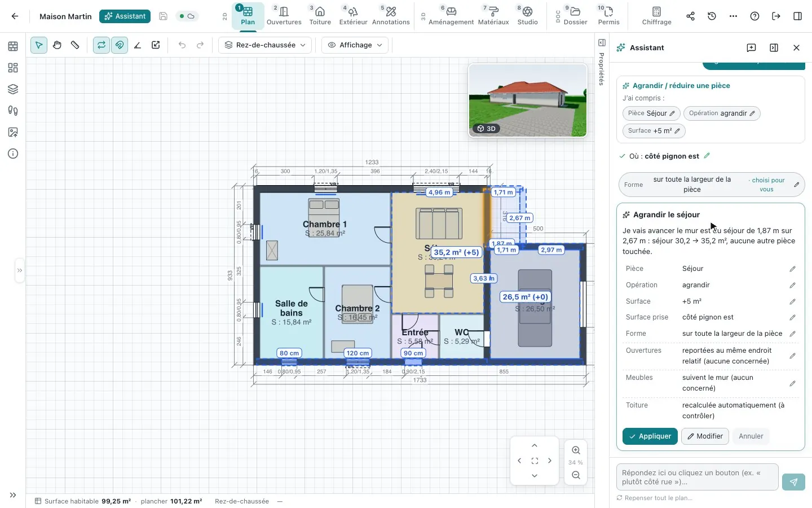
Task: Switch to the Toiture tab
Action: tap(320, 16)
